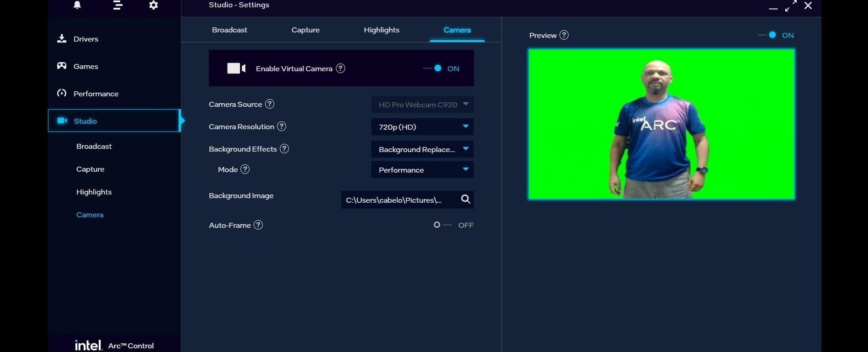Click the help icon next to Auto-Frame

tap(258, 225)
